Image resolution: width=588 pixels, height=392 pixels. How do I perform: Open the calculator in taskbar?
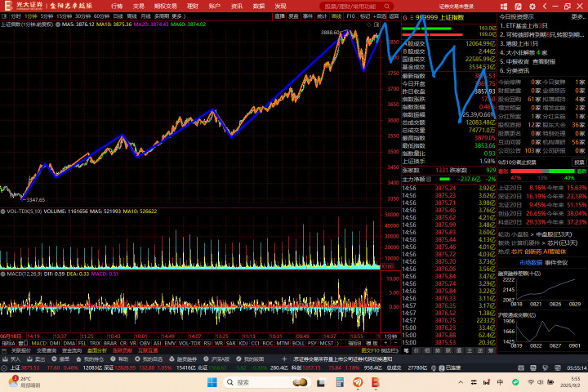[340, 382]
